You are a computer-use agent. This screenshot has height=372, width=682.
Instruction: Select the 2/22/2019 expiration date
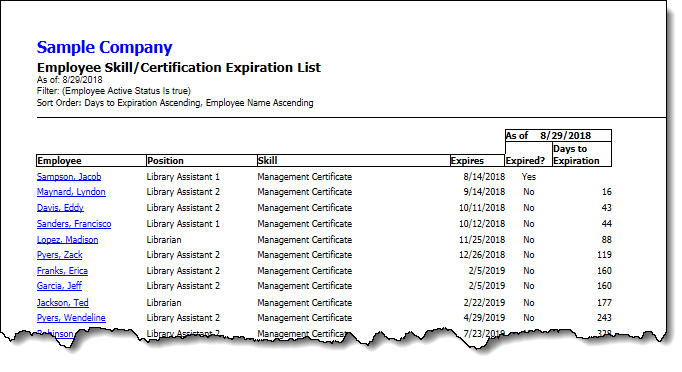(484, 302)
